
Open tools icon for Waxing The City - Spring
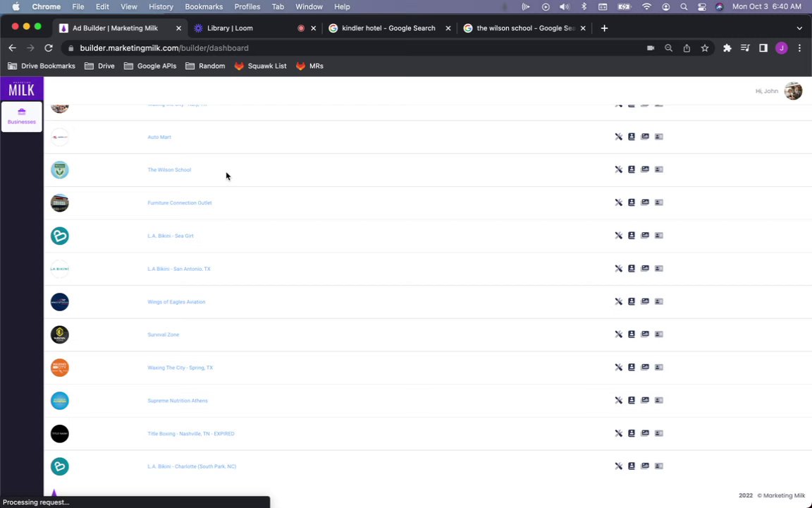coord(618,368)
